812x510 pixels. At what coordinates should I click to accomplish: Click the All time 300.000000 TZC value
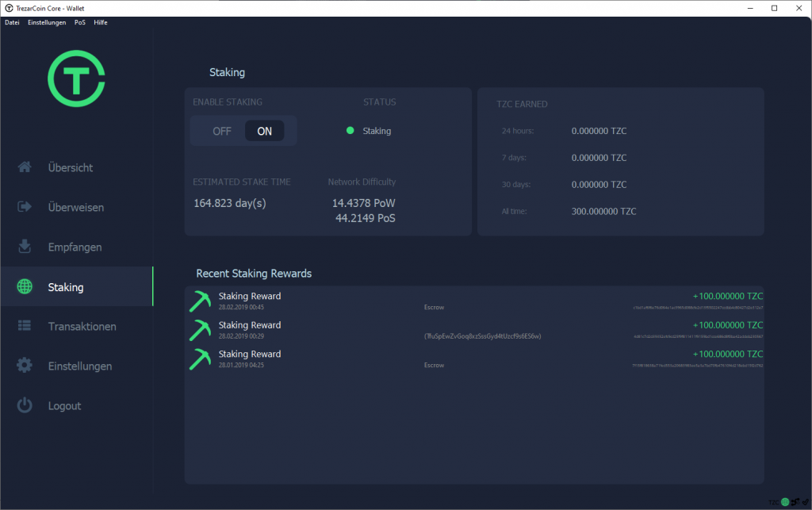coord(603,211)
